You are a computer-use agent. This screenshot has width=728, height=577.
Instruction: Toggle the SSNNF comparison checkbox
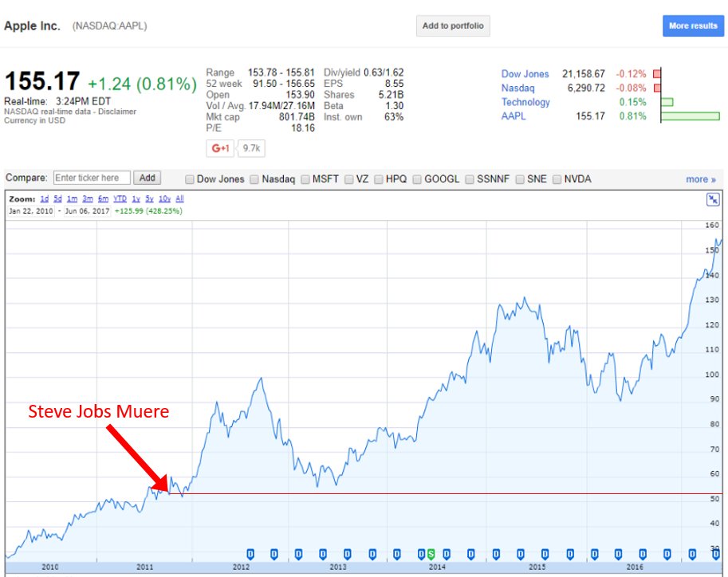470,179
